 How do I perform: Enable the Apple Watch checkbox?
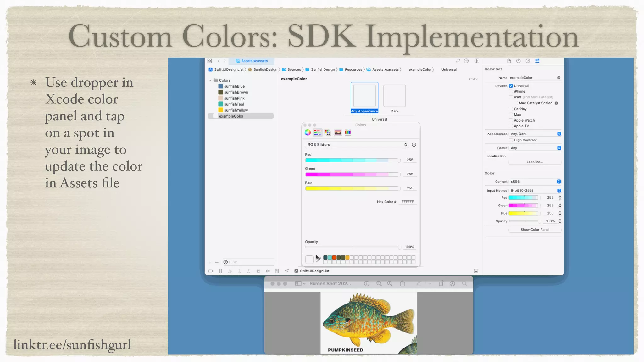(x=511, y=120)
